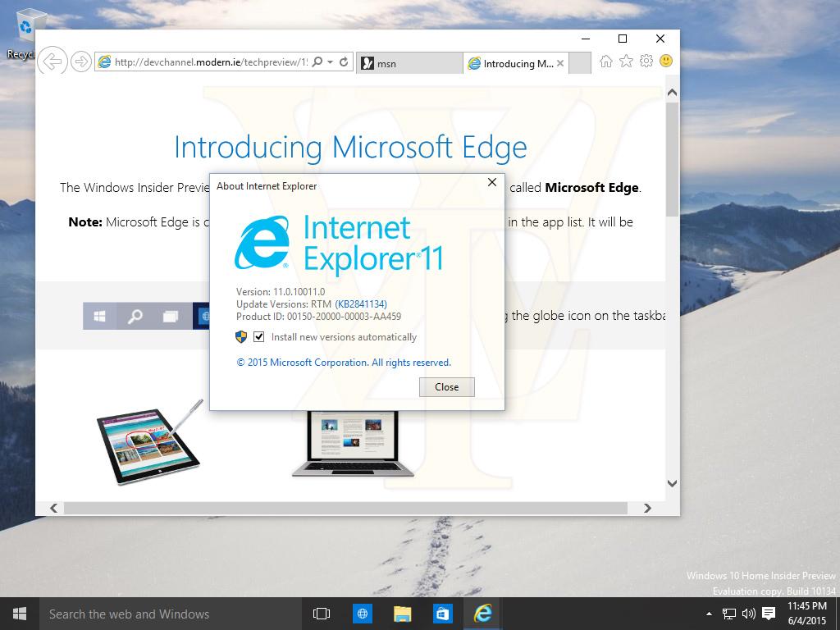Click the Internet Explorer taskbar icon

(x=482, y=614)
